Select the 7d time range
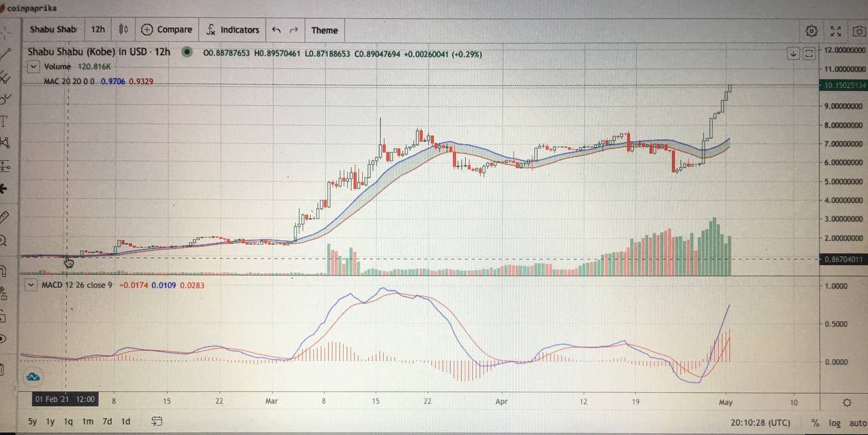The image size is (868, 435). click(x=107, y=421)
